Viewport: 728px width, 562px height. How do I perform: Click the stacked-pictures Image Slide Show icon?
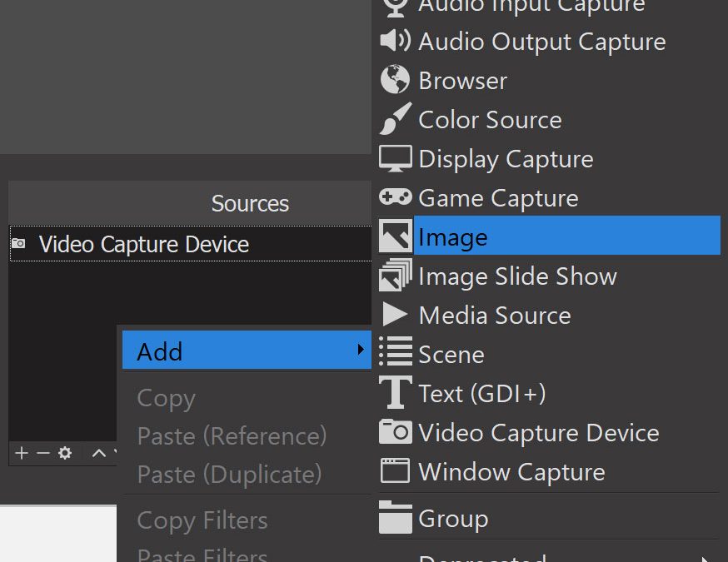(395, 276)
